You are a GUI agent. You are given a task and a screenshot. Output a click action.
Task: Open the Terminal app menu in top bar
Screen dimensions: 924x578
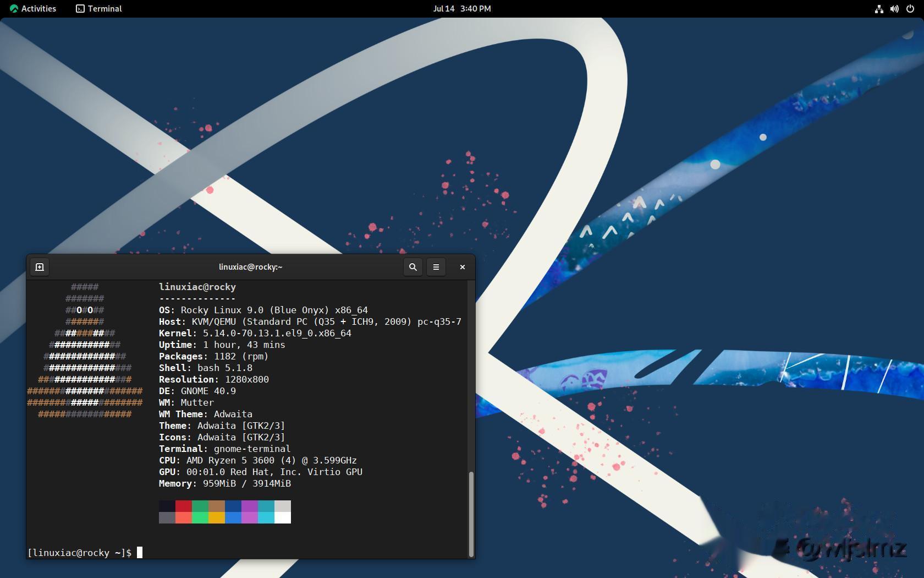coord(99,9)
